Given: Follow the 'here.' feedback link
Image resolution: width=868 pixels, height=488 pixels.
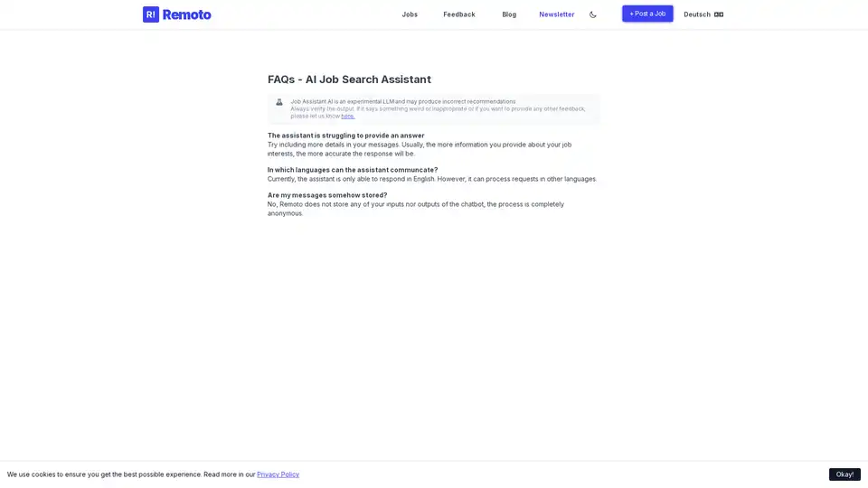Looking at the screenshot, I should tap(348, 117).
